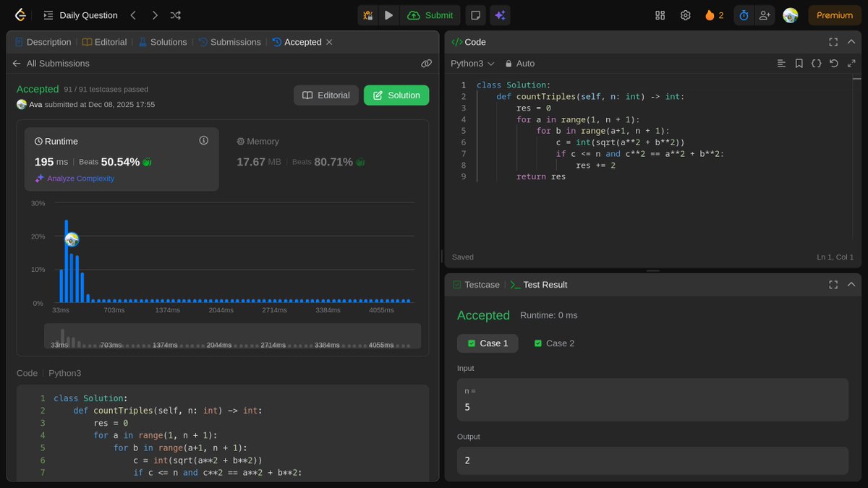Open the Ava submitter avatar

click(x=22, y=104)
